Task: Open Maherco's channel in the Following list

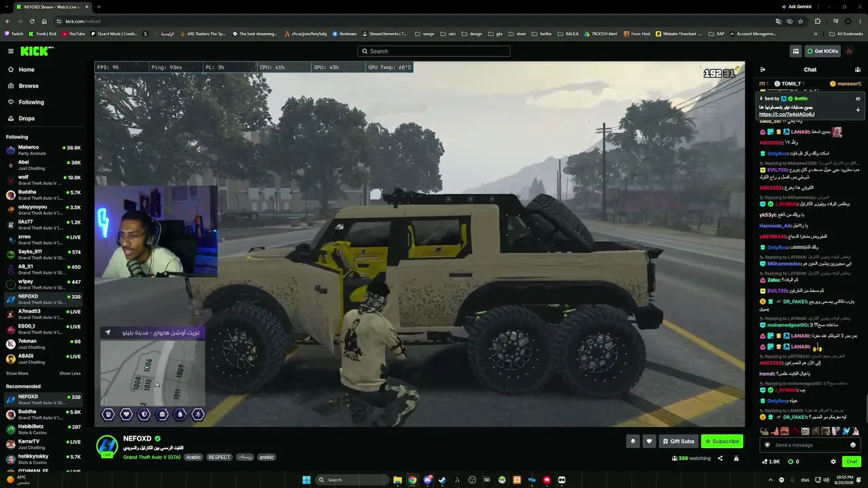Action: pos(43,150)
